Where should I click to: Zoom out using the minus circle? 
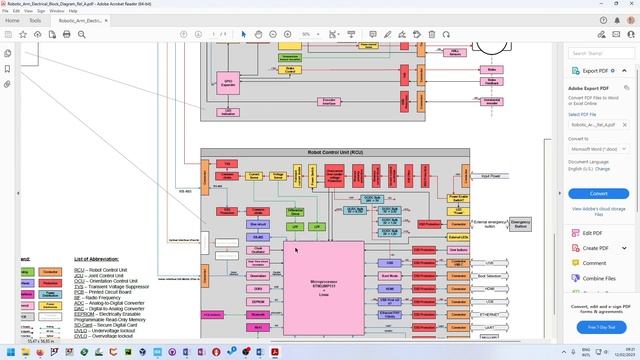(x=273, y=35)
